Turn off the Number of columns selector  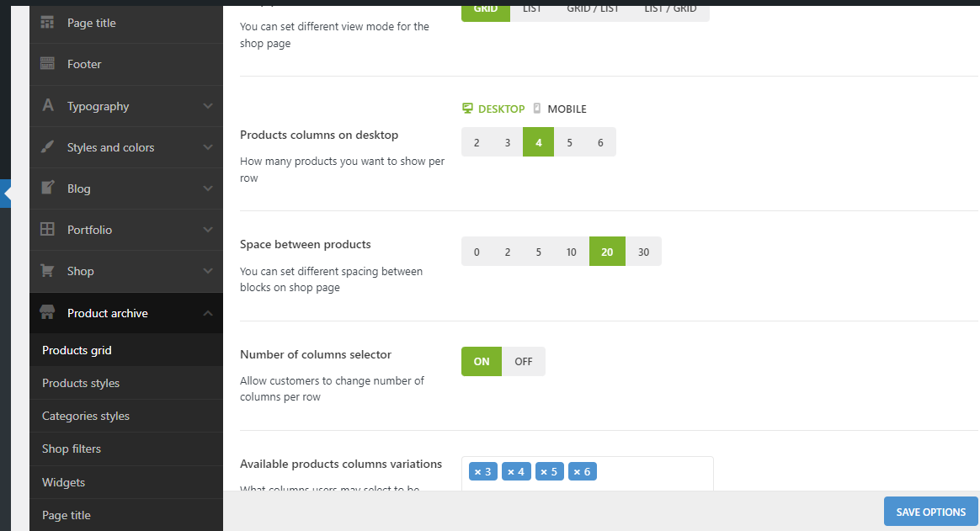[x=524, y=362]
